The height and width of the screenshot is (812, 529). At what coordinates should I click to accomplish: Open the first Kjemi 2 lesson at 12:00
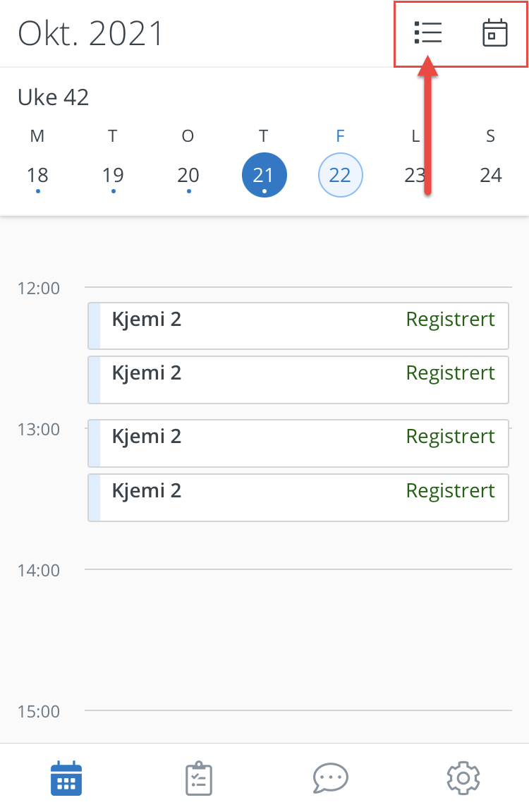click(x=298, y=326)
